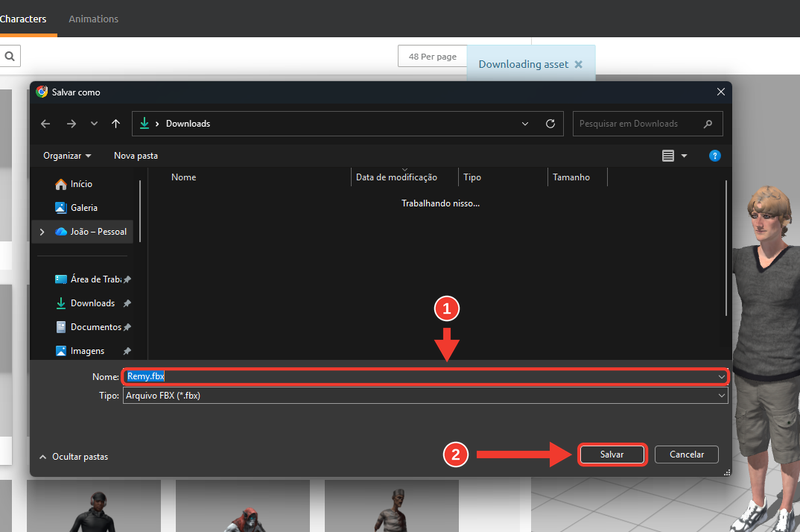This screenshot has height=532, width=800.
Task: Open dialog help question mark
Action: coord(715,156)
